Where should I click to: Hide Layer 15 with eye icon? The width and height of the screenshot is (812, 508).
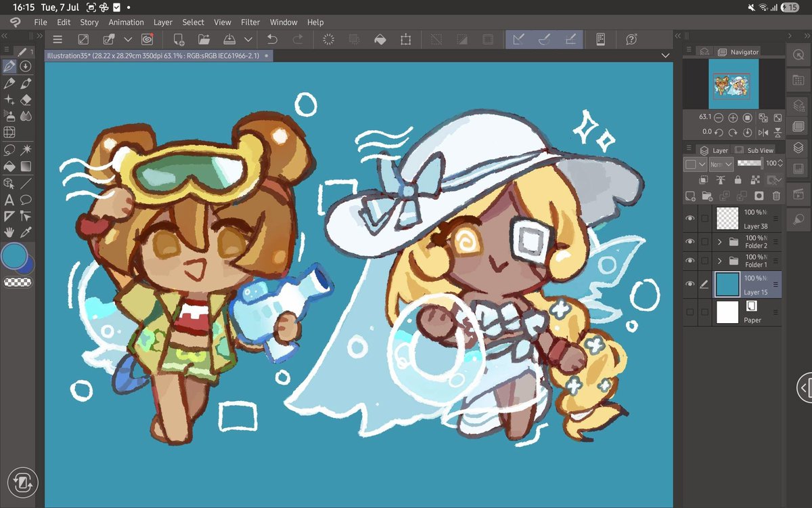click(690, 284)
